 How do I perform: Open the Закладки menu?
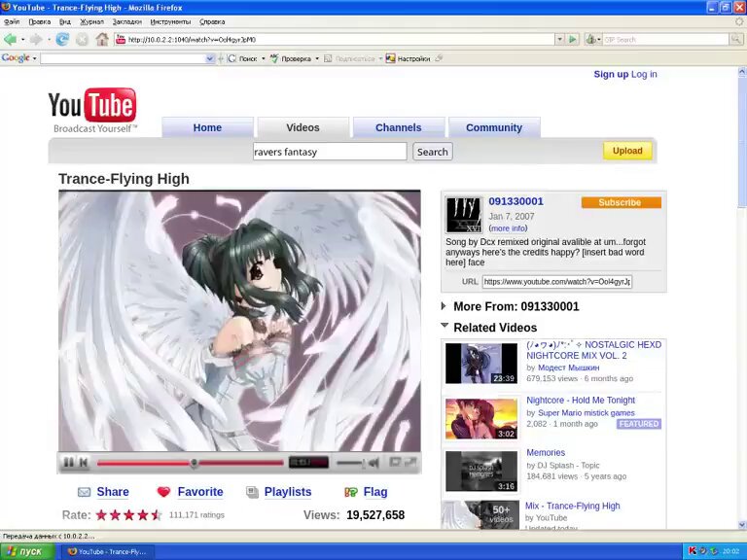(x=126, y=21)
